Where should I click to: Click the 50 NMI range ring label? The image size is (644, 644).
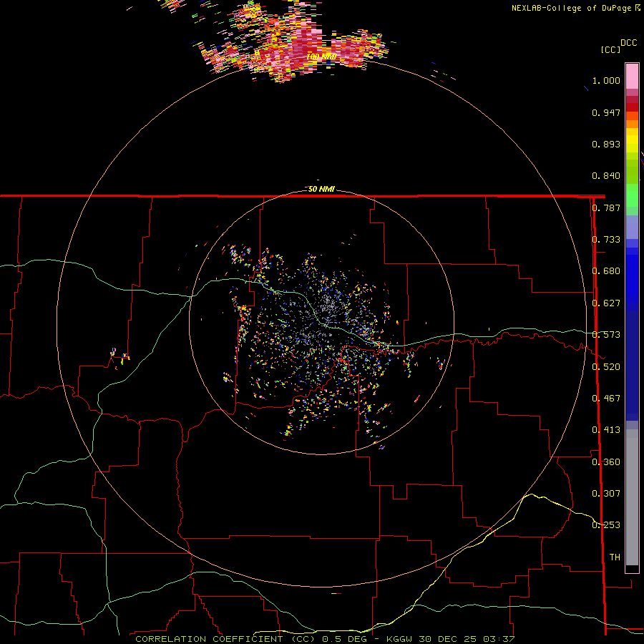[321, 189]
